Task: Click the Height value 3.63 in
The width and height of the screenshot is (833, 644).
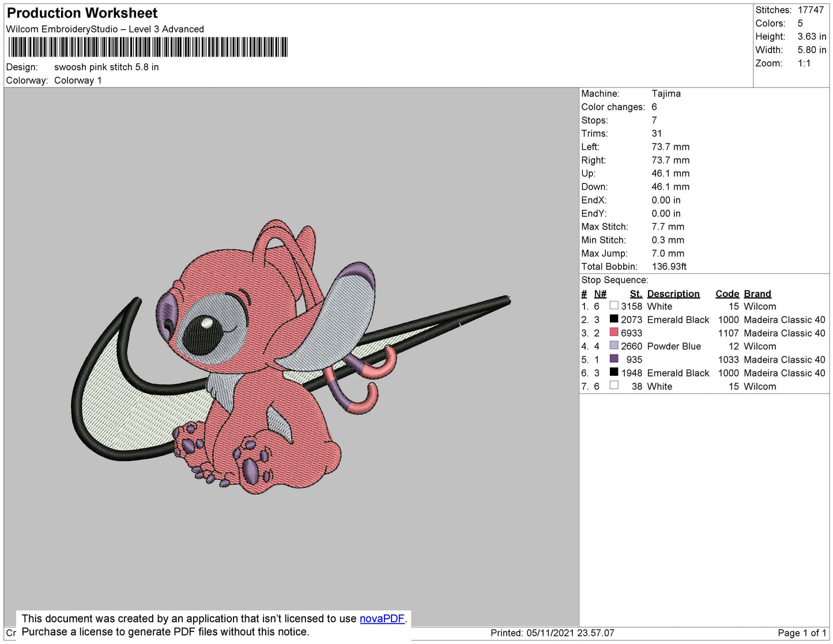Action: coord(812,36)
